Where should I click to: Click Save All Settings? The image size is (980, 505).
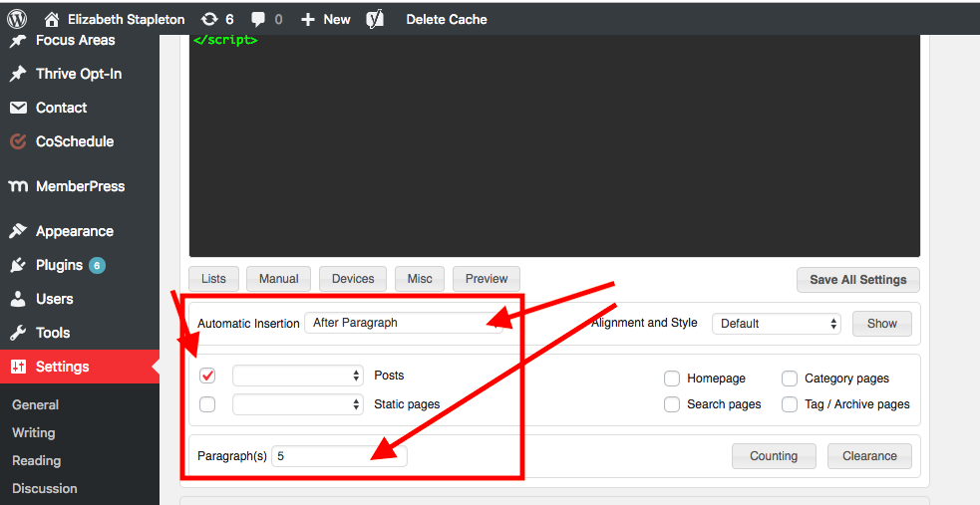(858, 280)
